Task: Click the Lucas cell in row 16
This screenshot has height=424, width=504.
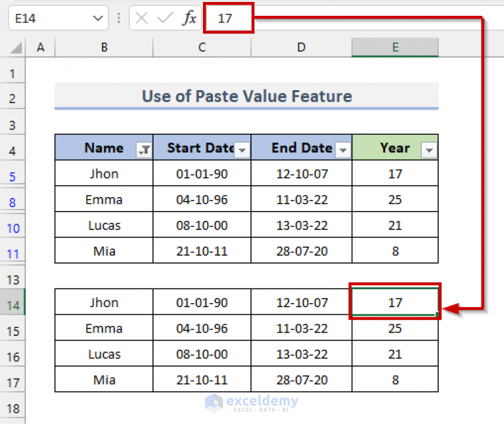Action: tap(104, 354)
